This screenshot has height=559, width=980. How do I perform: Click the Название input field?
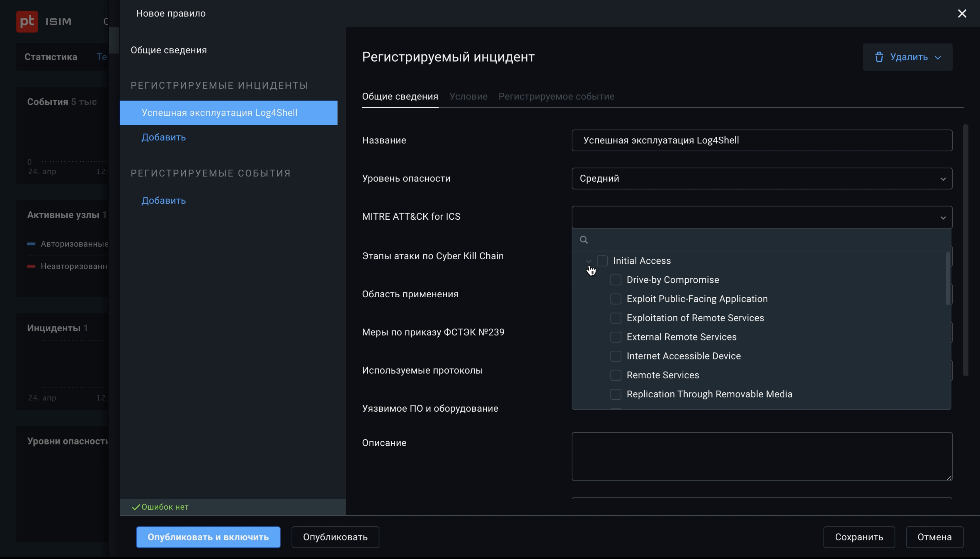pyautogui.click(x=761, y=141)
